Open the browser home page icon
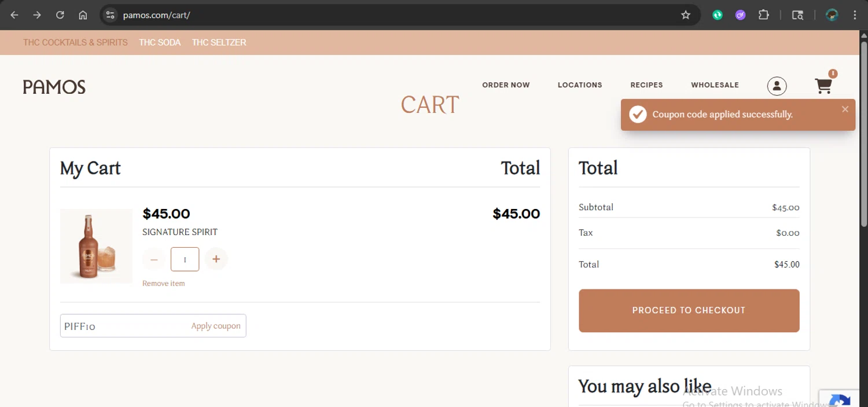The width and height of the screenshot is (868, 407). coord(83,15)
